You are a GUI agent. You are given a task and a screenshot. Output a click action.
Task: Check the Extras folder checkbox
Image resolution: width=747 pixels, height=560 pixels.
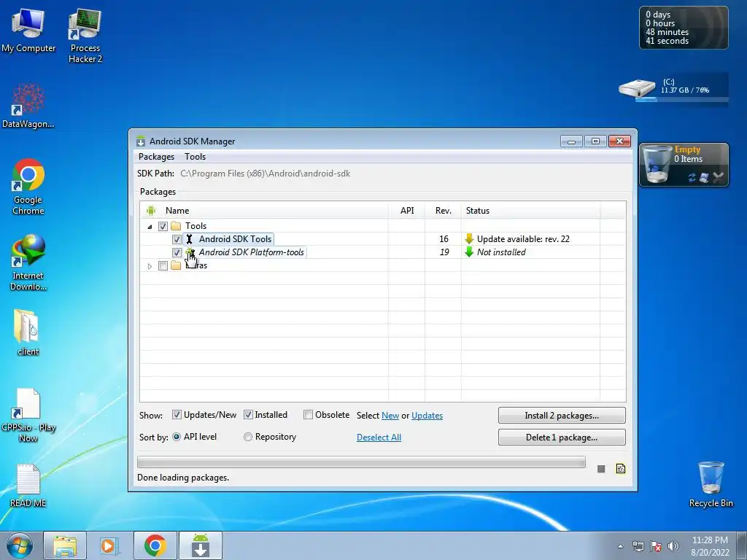tap(163, 265)
